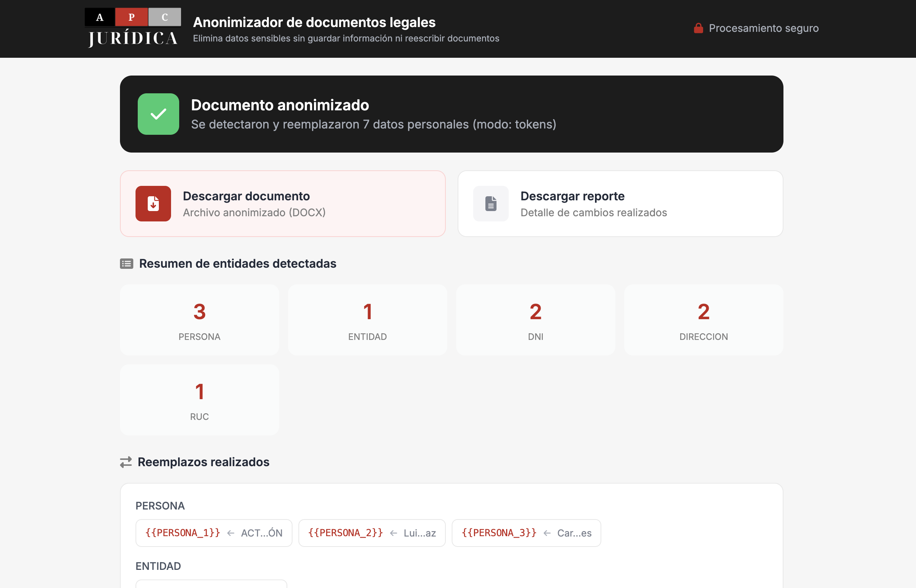
Task: Click the {{PERSONA_2}} replacement chip
Action: point(371,533)
